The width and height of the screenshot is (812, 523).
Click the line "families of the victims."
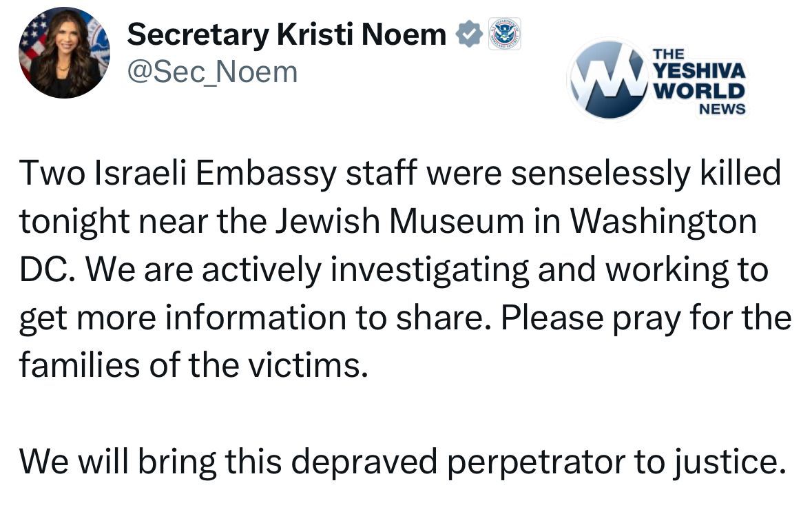pyautogui.click(x=191, y=365)
